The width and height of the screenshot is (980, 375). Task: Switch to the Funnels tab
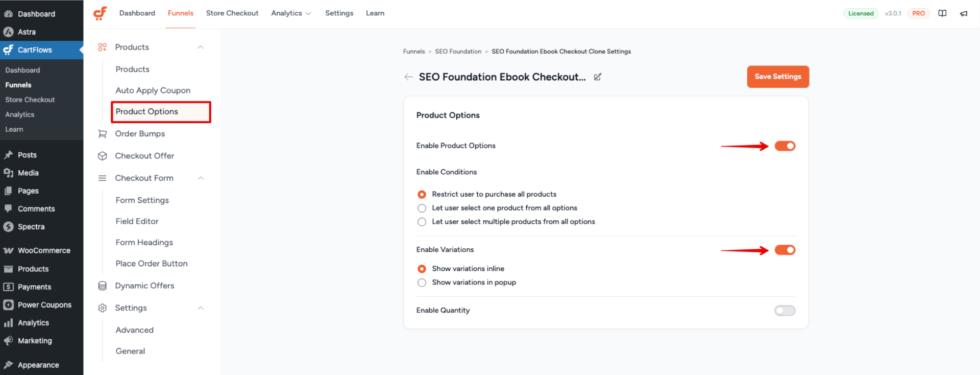point(181,13)
